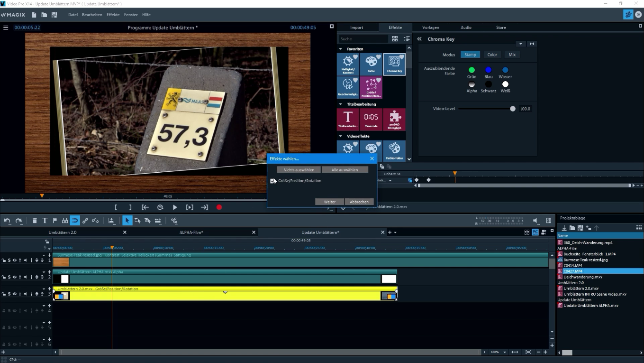Collapse the Titelbearbeitung section
This screenshot has height=363, width=644.
[340, 103]
